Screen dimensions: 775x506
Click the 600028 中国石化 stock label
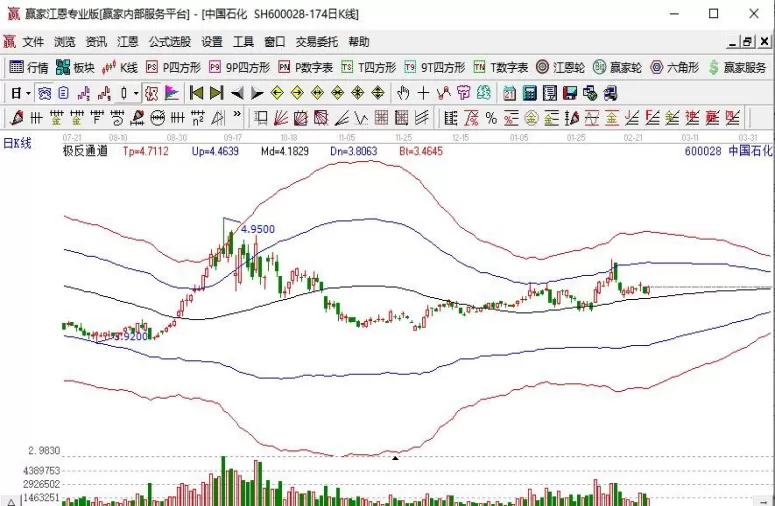click(728, 151)
